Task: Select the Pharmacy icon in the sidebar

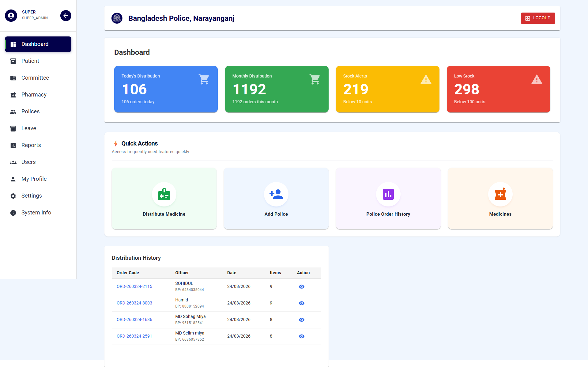Action: point(13,95)
